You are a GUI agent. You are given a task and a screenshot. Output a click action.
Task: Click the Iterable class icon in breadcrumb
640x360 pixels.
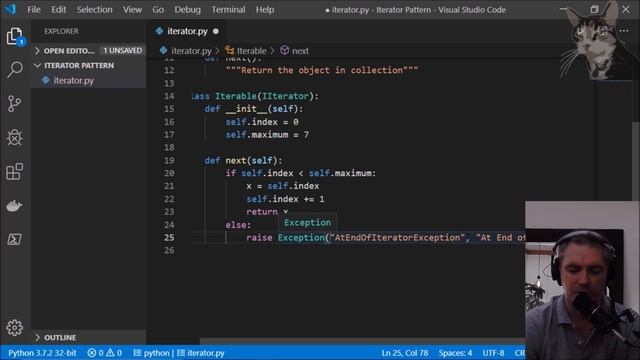pyautogui.click(x=230, y=51)
